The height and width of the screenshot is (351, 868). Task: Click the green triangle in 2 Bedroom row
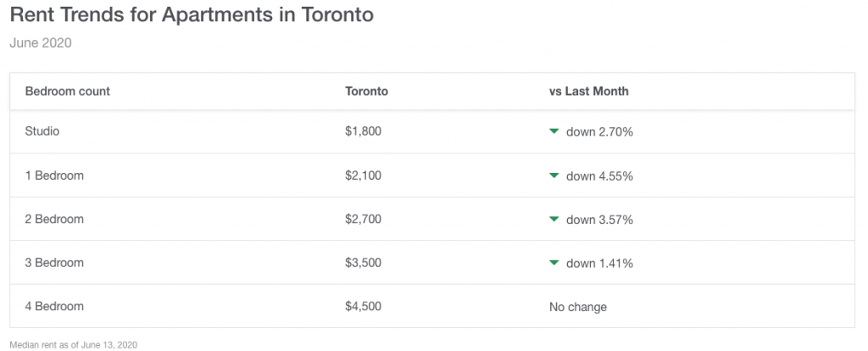point(554,220)
